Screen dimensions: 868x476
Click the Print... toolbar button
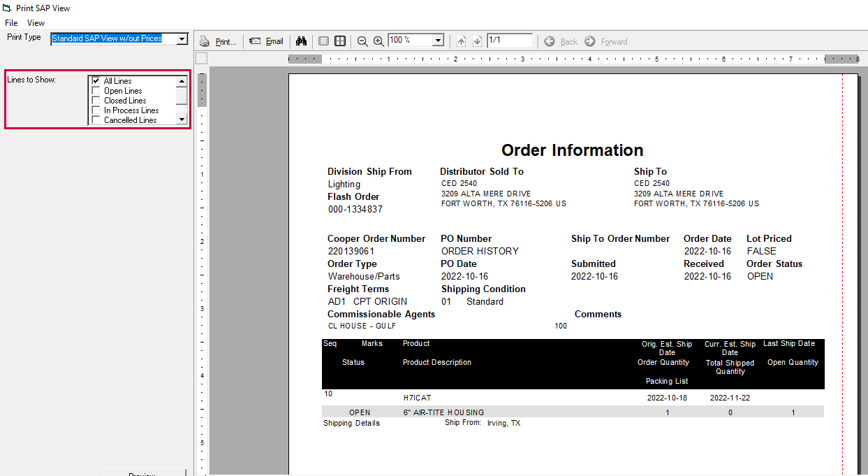(218, 41)
